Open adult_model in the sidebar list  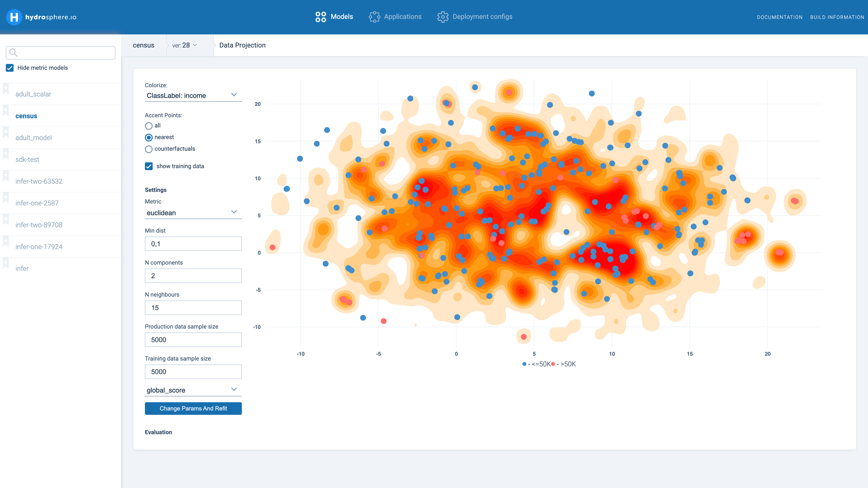pyautogui.click(x=33, y=137)
